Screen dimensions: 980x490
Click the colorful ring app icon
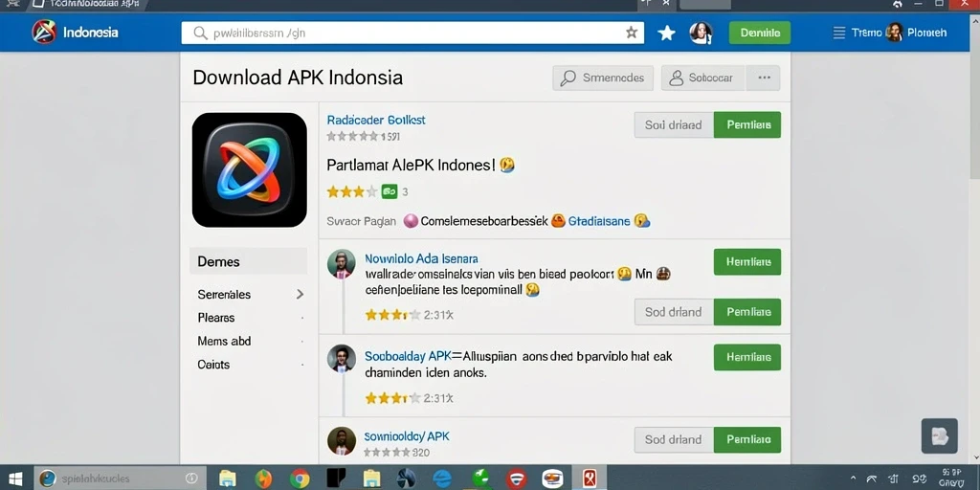(250, 170)
